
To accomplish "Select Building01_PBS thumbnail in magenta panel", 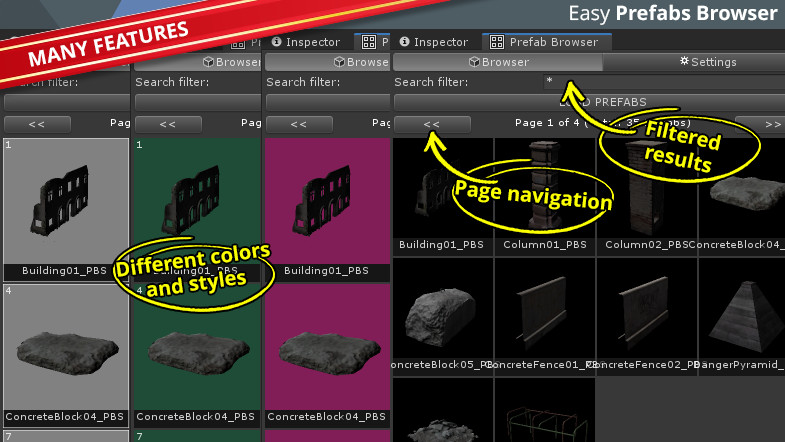I will coord(328,201).
